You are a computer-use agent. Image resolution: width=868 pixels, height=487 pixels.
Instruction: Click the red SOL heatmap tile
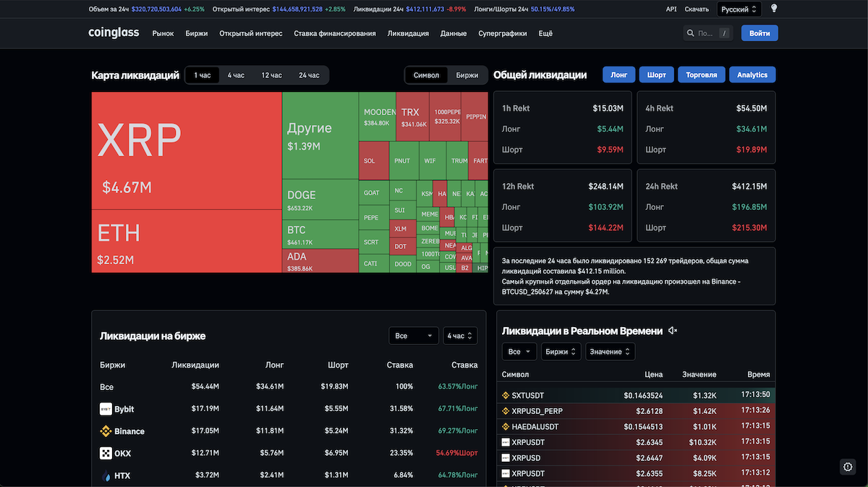373,161
